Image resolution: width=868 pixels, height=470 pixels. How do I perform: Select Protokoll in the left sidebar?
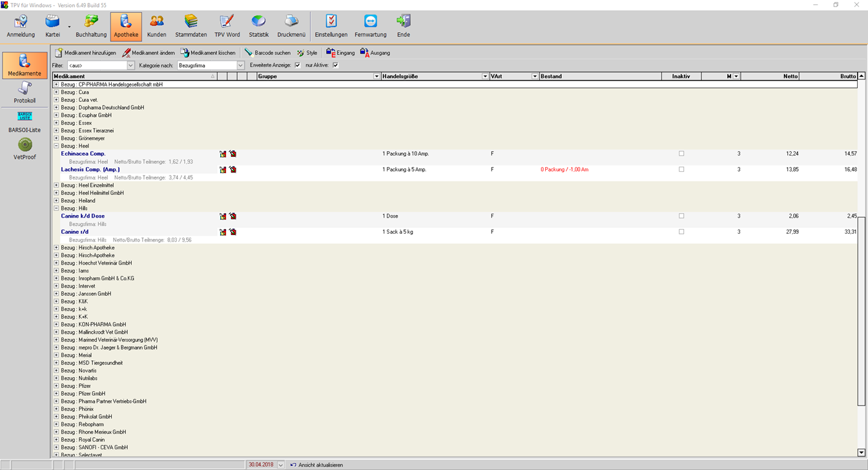(25, 92)
